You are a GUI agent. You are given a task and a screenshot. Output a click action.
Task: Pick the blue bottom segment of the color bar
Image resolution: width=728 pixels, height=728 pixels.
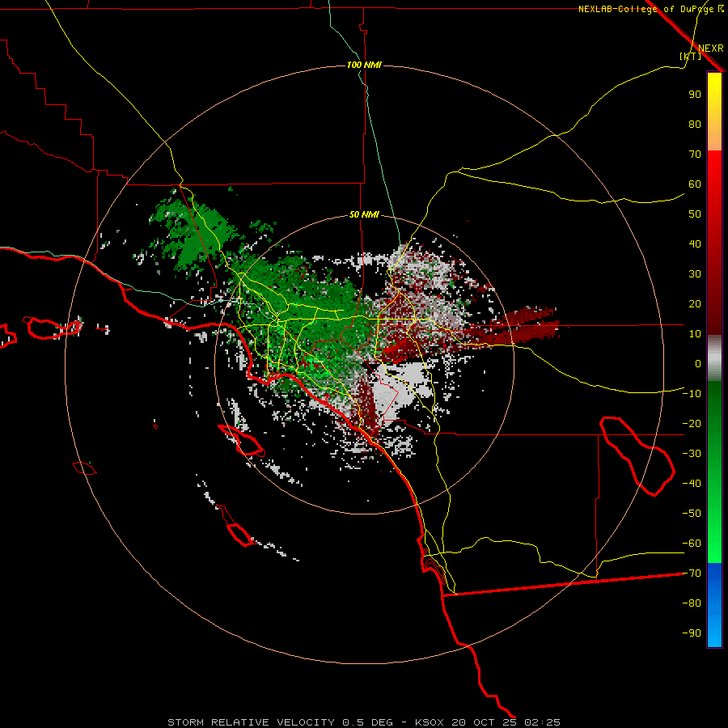(714, 605)
